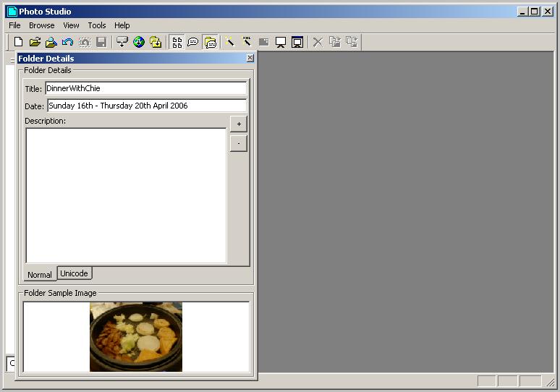Click the minus button beside Description
The height and width of the screenshot is (392, 560).
click(x=239, y=143)
